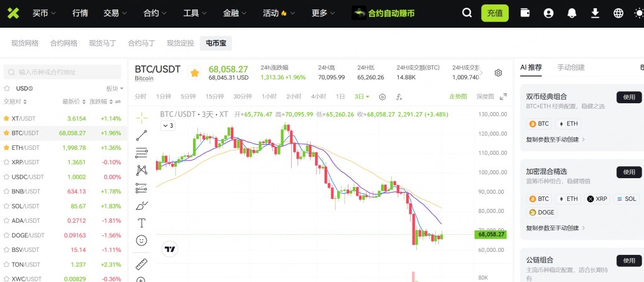Screen dimensions: 644x282
Task: Toggle favorite star next to BTC/USDT title
Action: click(195, 73)
